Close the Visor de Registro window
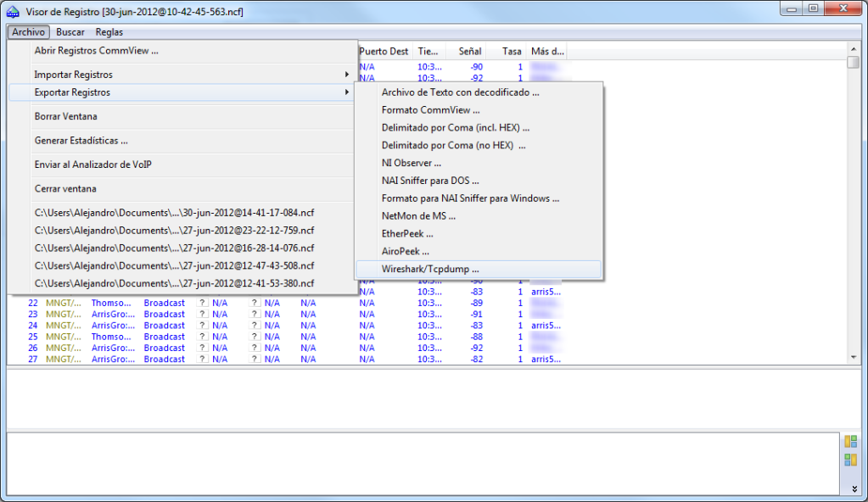The image size is (868, 502). point(843,8)
